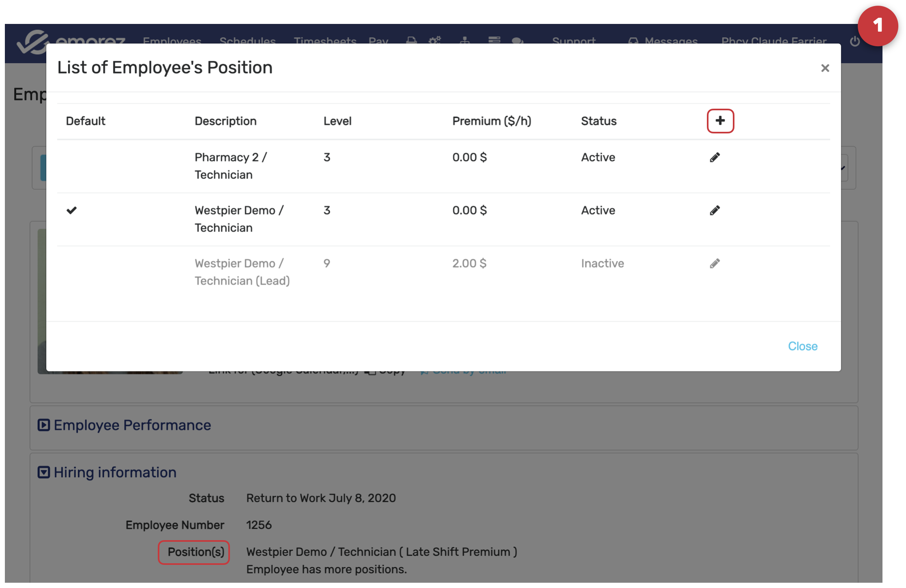Click the Support link in navbar
The height and width of the screenshot is (588, 906).
(x=573, y=41)
